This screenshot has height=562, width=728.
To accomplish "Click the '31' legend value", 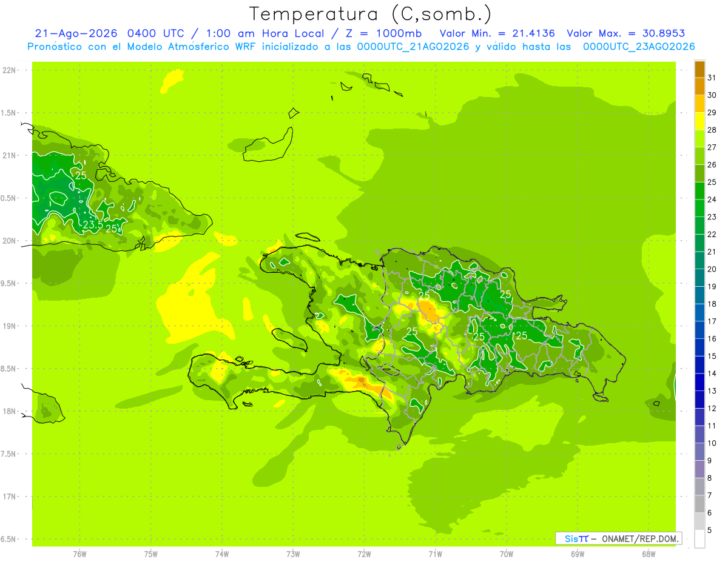I will click(x=712, y=78).
